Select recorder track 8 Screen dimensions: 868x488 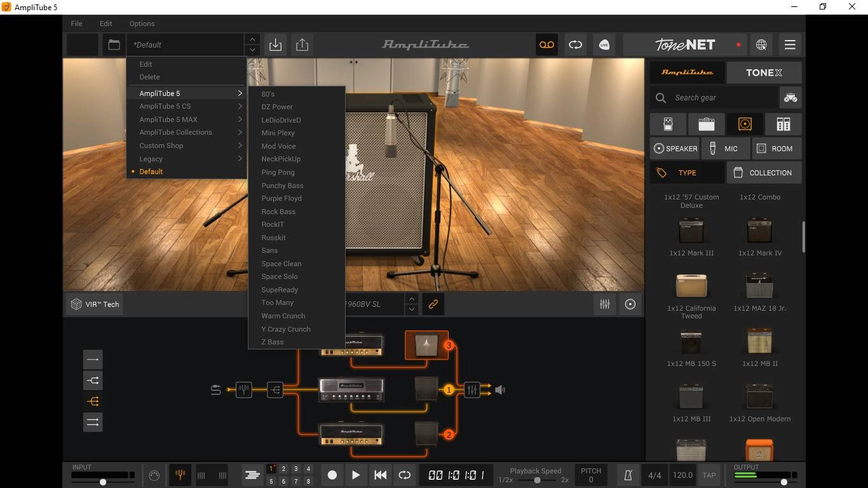pos(308,481)
